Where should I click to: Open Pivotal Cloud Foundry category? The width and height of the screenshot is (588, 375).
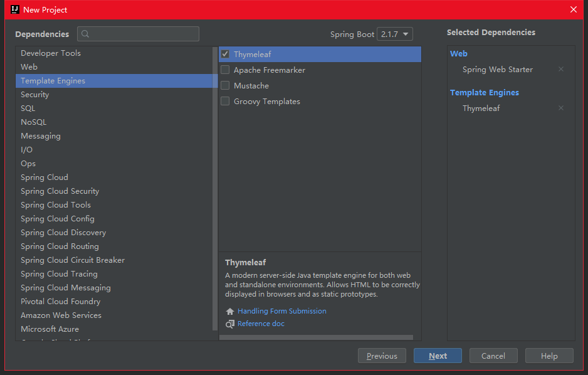click(x=114, y=302)
